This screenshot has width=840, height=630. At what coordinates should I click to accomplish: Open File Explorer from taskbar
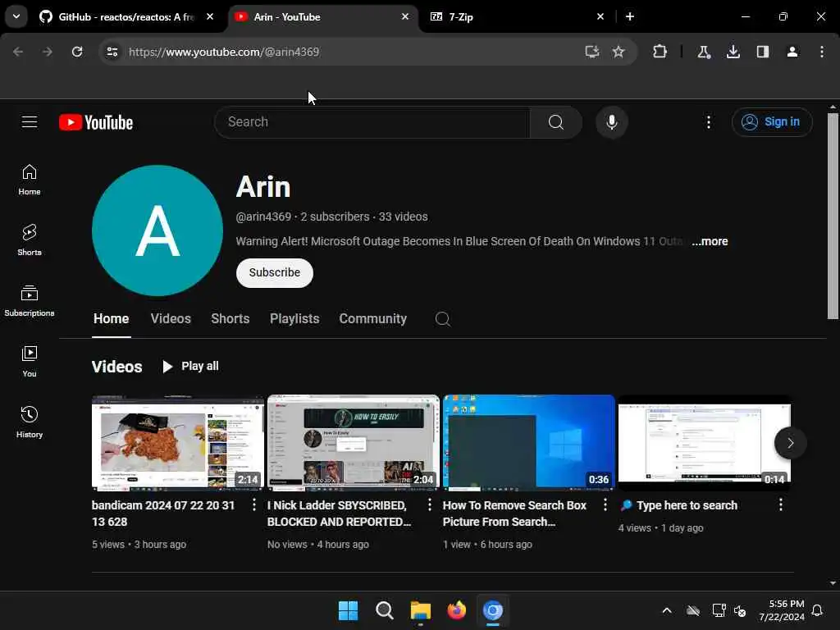point(421,610)
